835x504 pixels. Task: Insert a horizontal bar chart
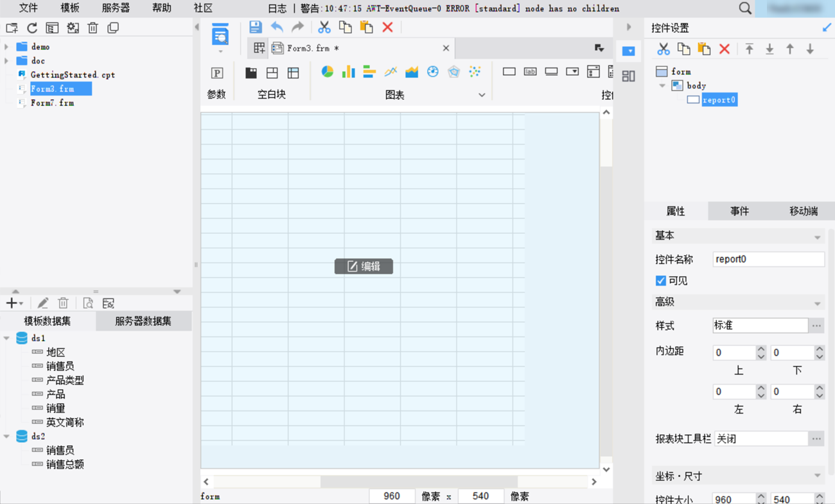369,72
